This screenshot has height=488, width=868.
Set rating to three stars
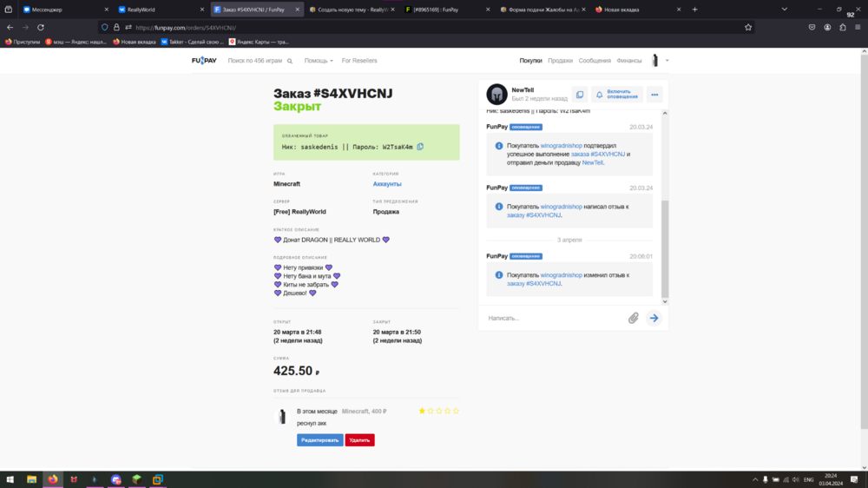(439, 411)
